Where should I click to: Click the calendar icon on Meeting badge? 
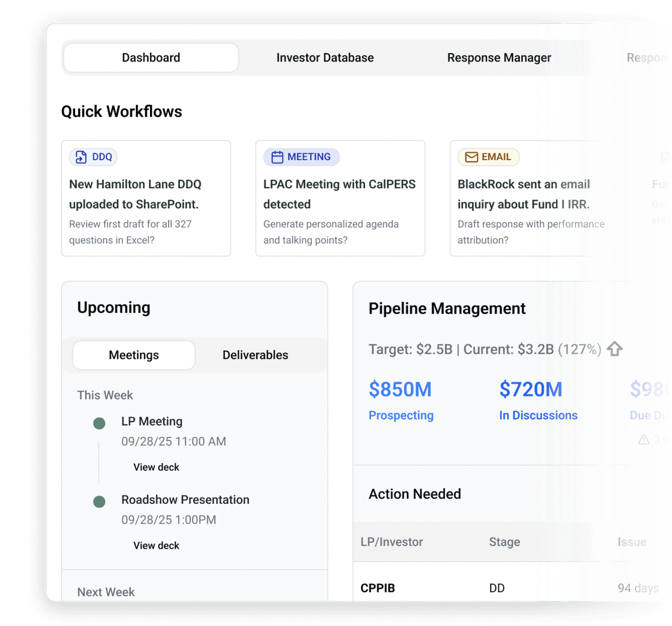pyautogui.click(x=277, y=157)
